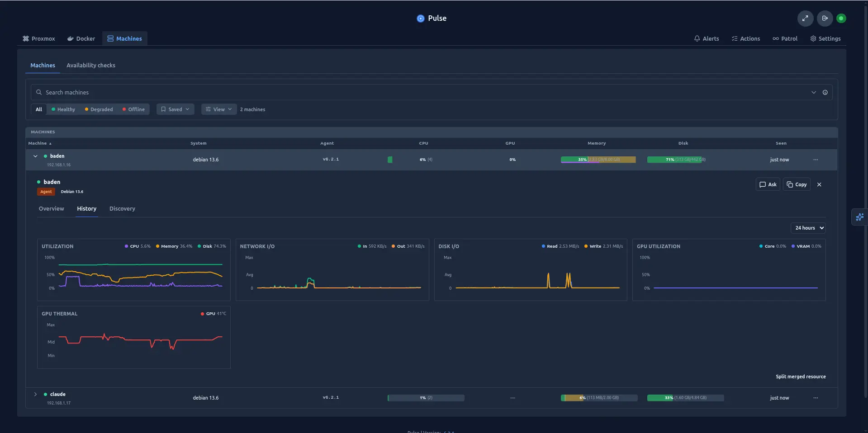868x433 pixels.
Task: Open Patrol from the top navigation
Action: 785,39
